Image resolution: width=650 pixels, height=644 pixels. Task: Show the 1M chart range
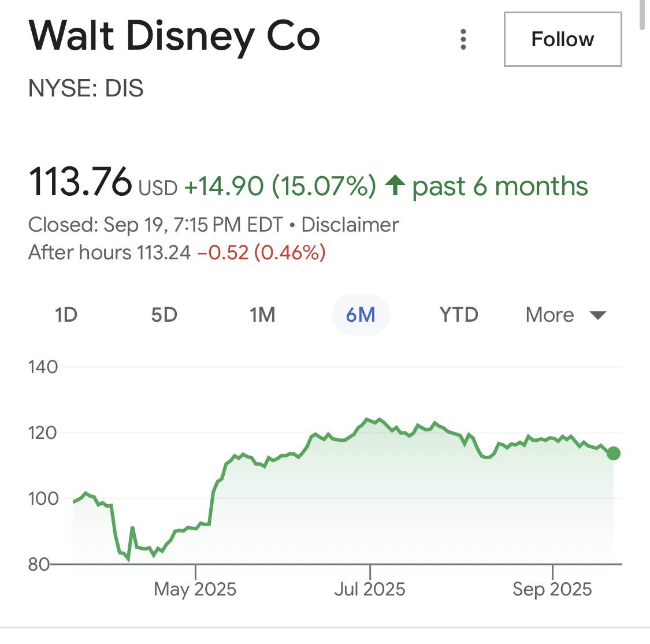(x=262, y=315)
